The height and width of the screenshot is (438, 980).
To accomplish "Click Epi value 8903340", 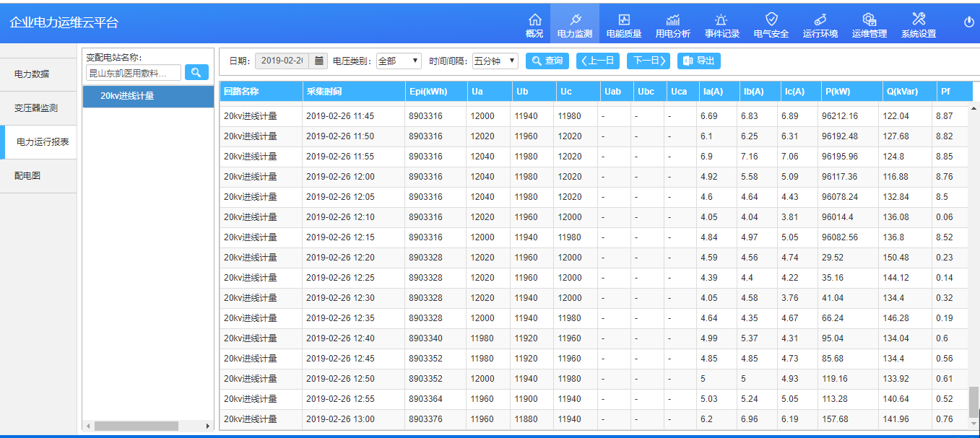I will [427, 338].
